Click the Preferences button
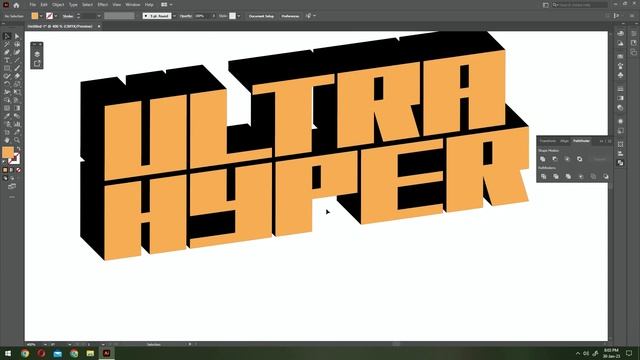 290,16
